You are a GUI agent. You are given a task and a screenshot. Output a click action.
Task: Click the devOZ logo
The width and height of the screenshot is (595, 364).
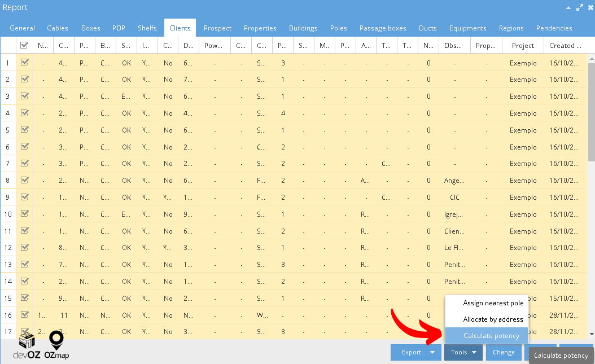(27, 346)
